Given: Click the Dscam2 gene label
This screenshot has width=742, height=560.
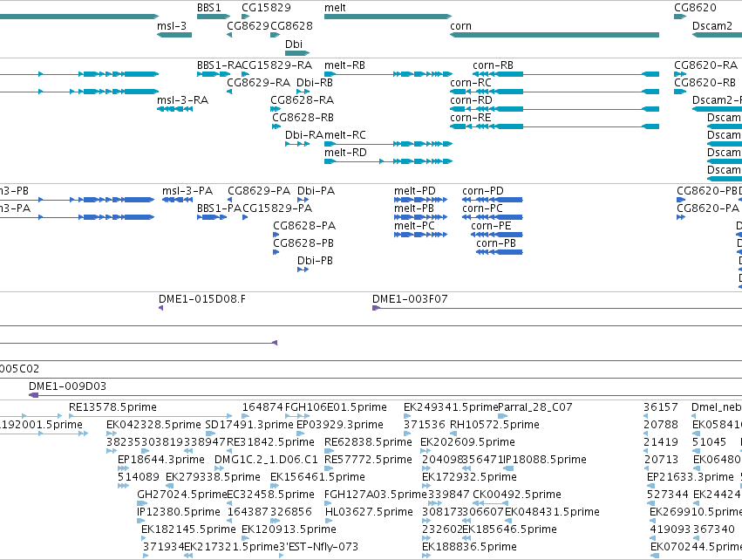Looking at the screenshot, I should (711, 26).
